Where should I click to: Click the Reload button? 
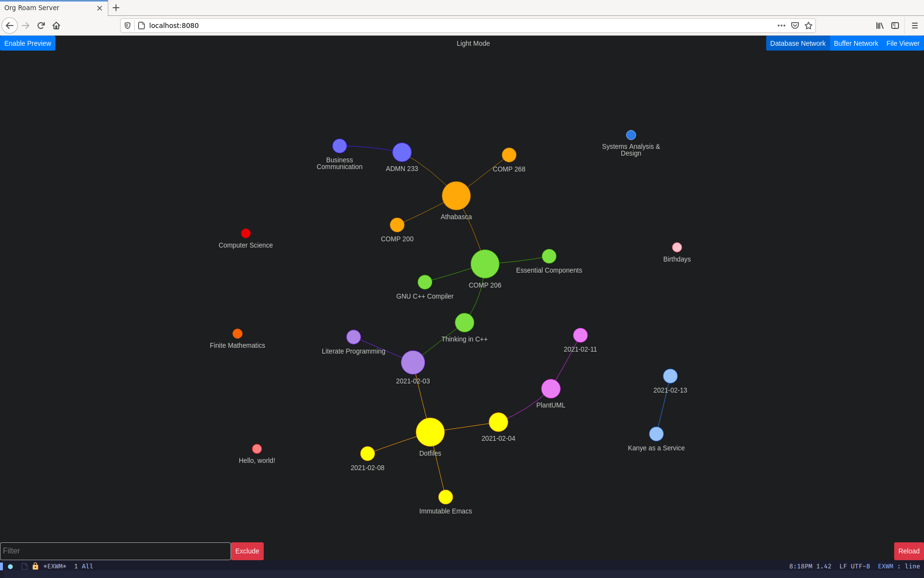coord(909,551)
